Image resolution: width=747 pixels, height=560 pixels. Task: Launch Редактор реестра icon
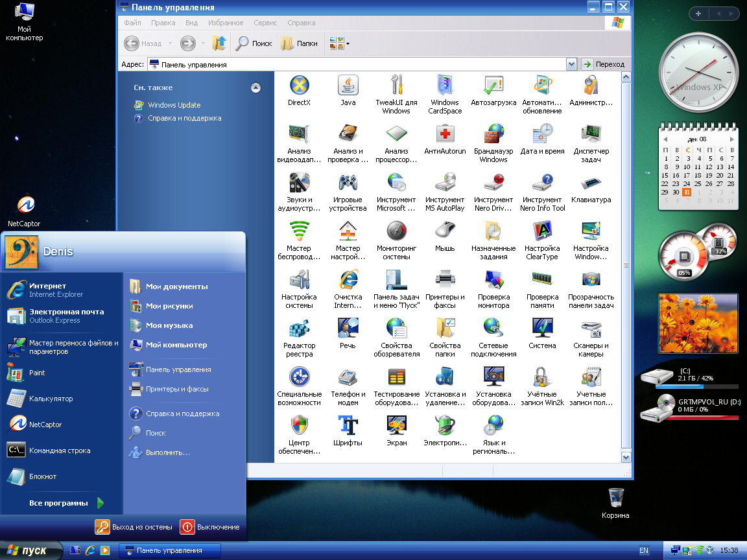pos(299,337)
